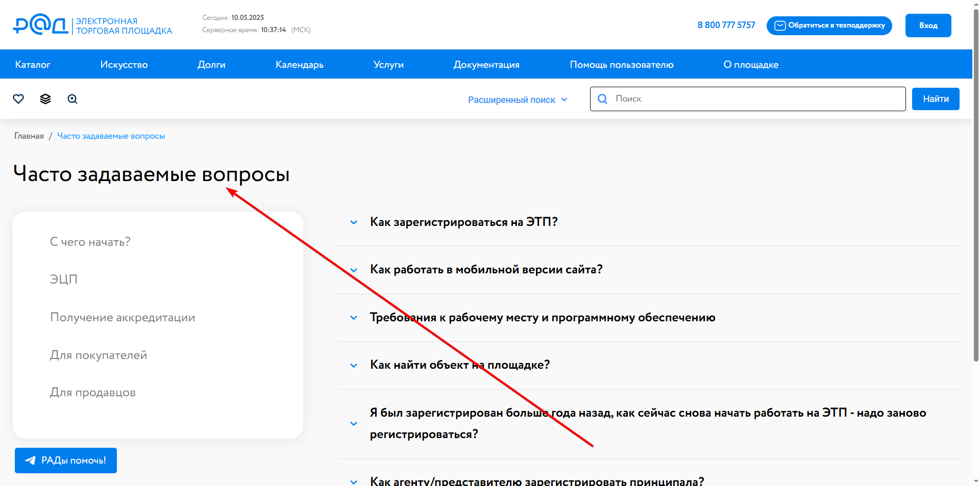
Task: Open Помощь пользователю menu
Action: click(x=622, y=65)
